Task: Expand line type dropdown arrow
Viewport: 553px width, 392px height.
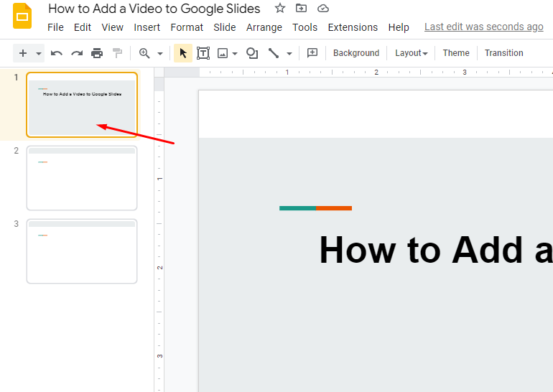Action: (289, 54)
